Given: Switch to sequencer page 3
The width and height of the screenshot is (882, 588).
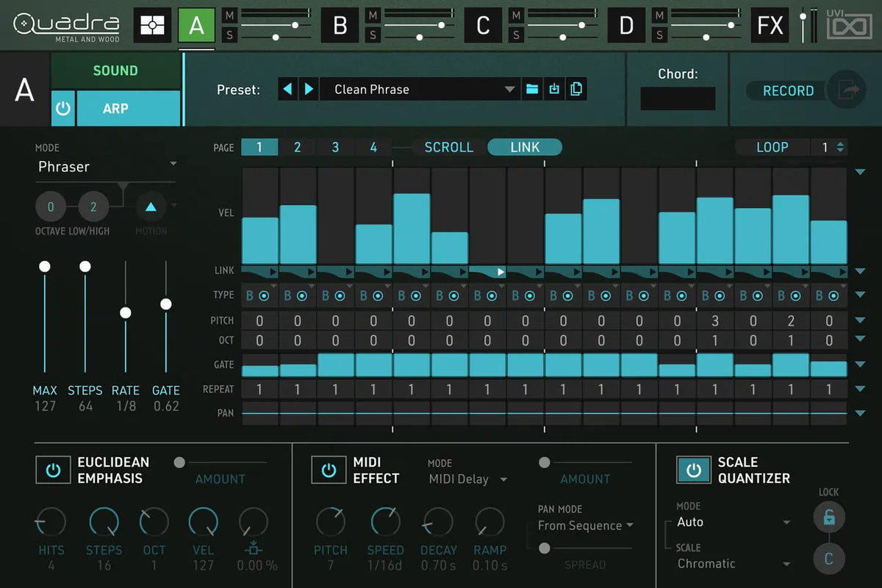Looking at the screenshot, I should (335, 147).
